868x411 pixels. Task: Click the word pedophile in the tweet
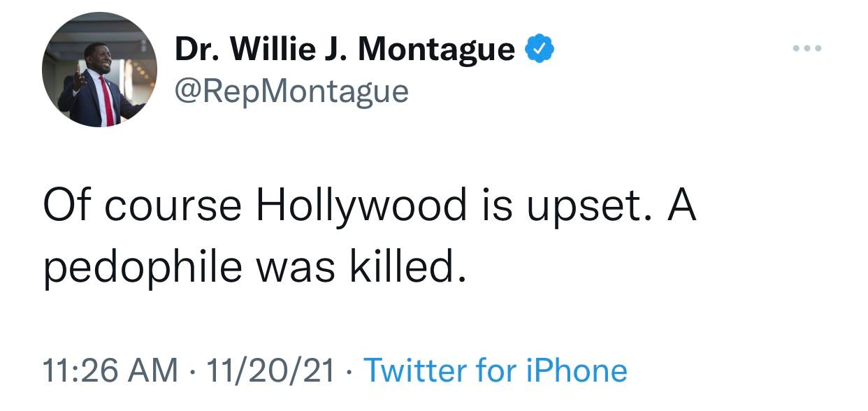142,268
